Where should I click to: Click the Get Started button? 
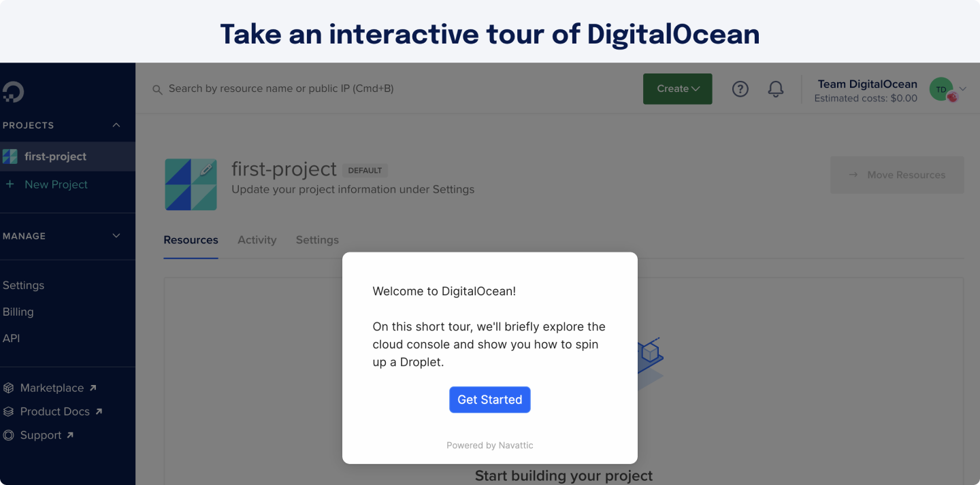click(490, 400)
